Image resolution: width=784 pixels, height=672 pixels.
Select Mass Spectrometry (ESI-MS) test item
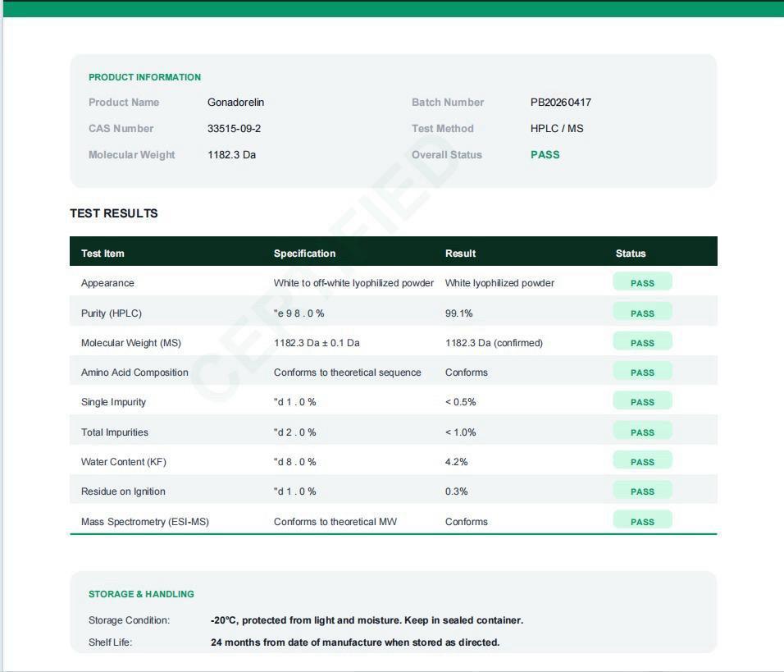click(145, 521)
